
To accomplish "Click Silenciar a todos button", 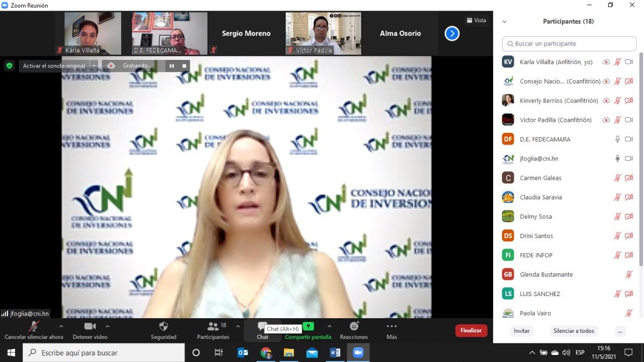I will coord(574,331).
